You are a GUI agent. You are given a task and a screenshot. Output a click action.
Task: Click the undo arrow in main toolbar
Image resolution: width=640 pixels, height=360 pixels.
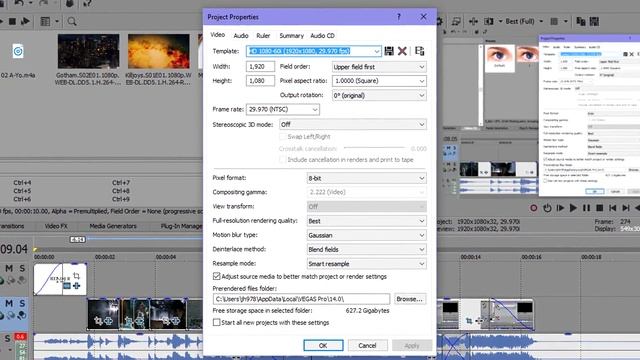(19, 3)
